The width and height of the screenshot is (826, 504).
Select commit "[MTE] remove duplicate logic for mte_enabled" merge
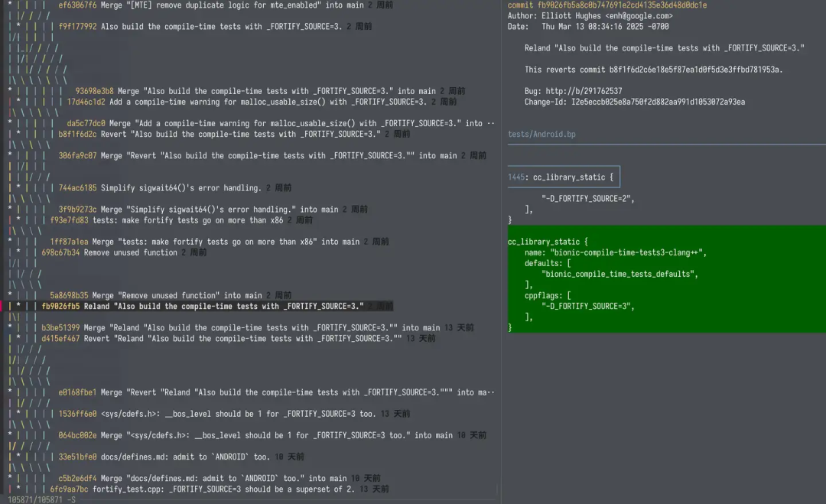tap(226, 5)
